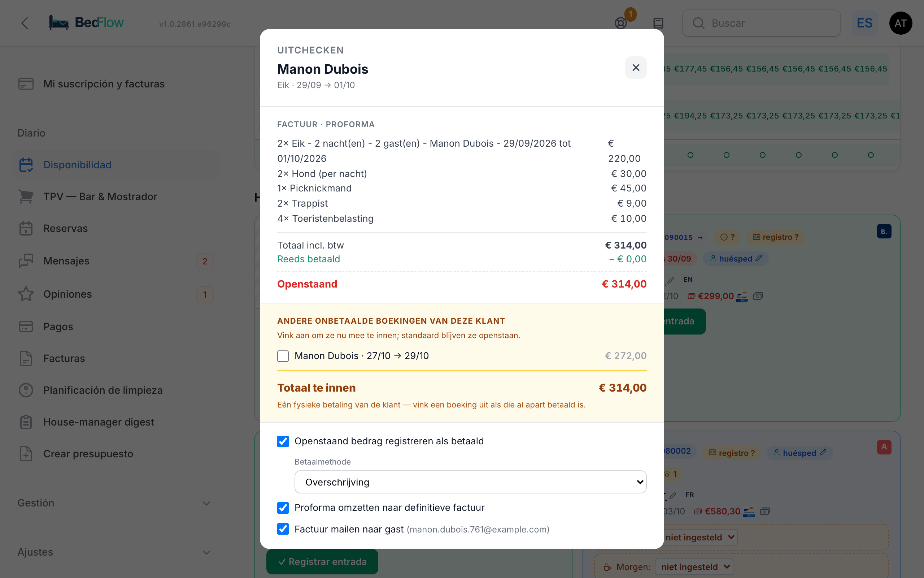Uncheck Proforma omzetten naar definitieve factuur
Screen dimensions: 924x578
point(283,508)
